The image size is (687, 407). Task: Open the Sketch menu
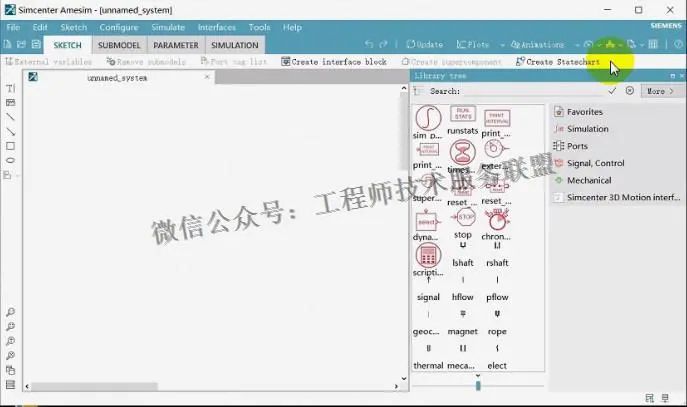pyautogui.click(x=74, y=27)
